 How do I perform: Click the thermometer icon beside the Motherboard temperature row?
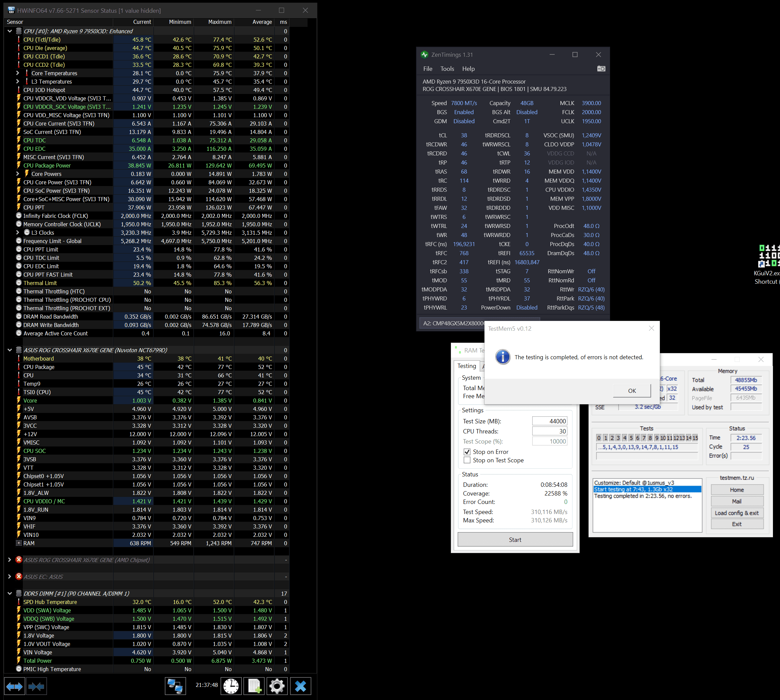[18, 358]
